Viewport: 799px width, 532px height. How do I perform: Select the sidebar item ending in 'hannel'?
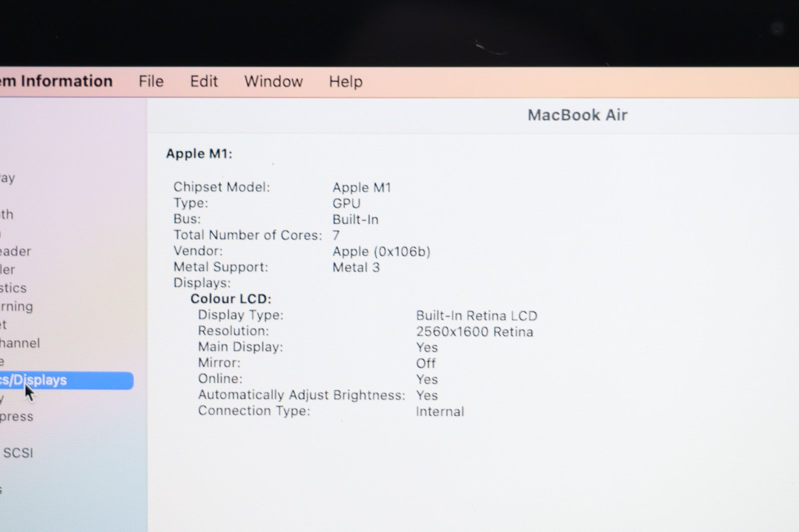point(20,343)
